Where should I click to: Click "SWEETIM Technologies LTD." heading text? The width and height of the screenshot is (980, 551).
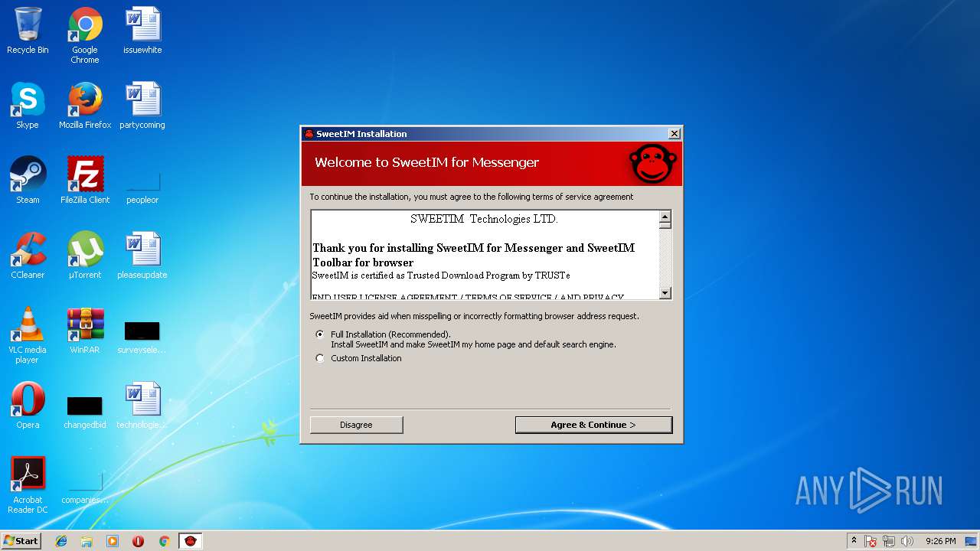click(x=484, y=219)
